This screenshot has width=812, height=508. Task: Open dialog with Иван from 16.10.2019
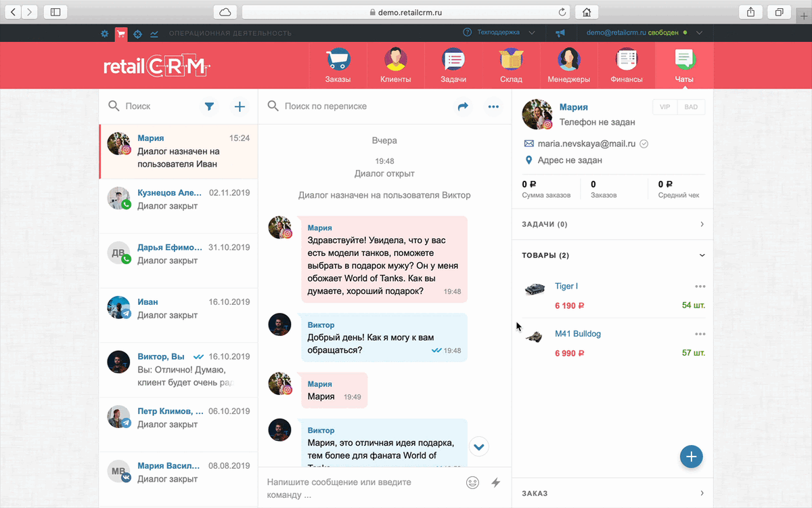click(179, 315)
